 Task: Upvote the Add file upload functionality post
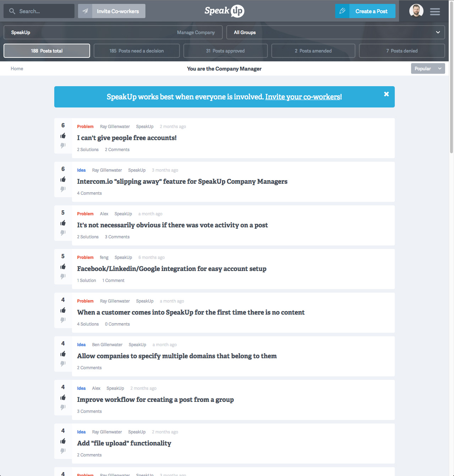(63, 441)
